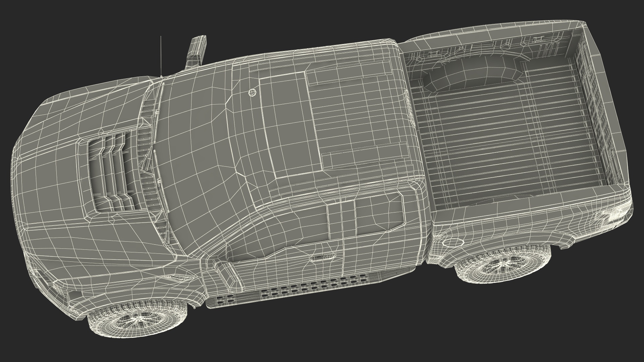Click the round antenna base on the roof
This screenshot has height=362, width=644.
(x=252, y=93)
